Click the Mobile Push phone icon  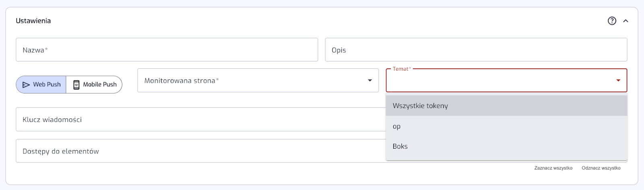point(76,85)
